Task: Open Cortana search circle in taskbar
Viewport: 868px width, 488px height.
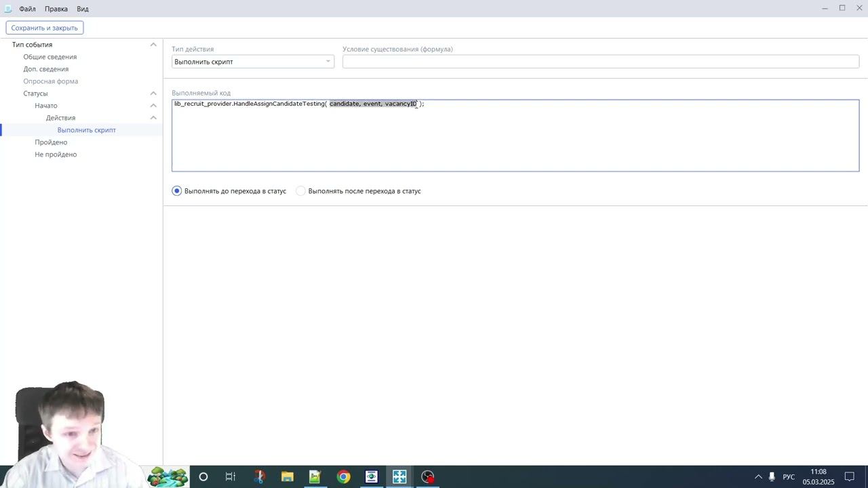Action: pyautogui.click(x=203, y=477)
